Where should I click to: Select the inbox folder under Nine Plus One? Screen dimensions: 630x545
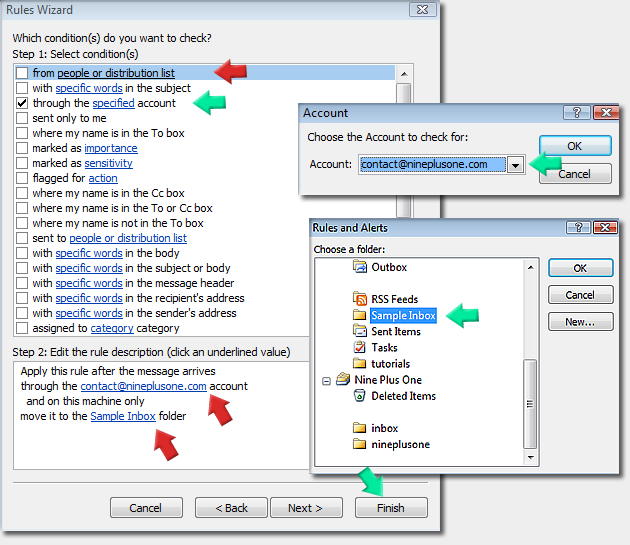pos(384,428)
